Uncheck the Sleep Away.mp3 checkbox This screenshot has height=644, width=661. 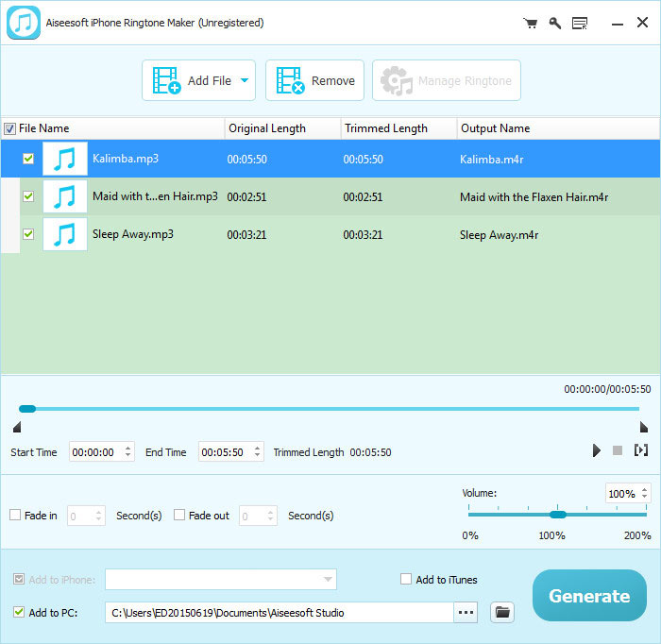(28, 234)
